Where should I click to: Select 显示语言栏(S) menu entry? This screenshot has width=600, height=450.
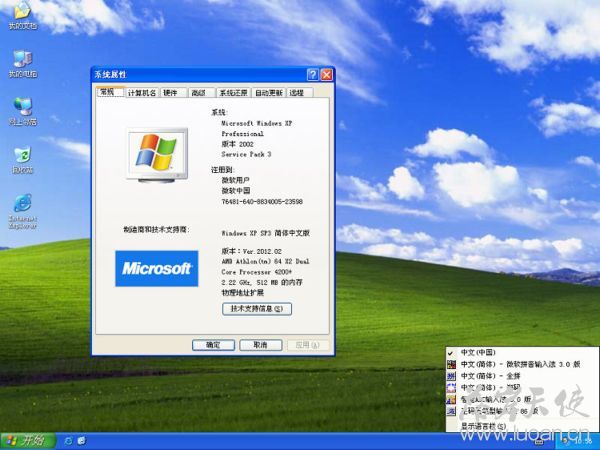click(x=522, y=426)
